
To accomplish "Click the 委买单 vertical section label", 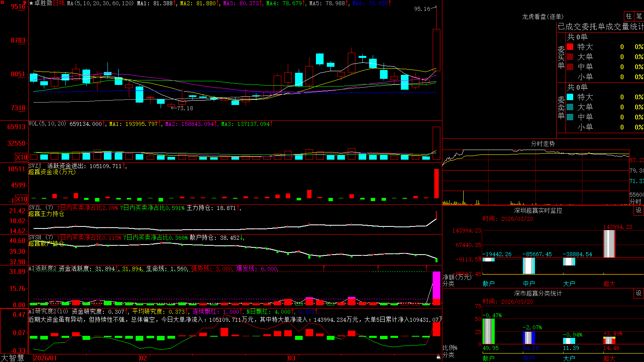I will coord(561,57).
